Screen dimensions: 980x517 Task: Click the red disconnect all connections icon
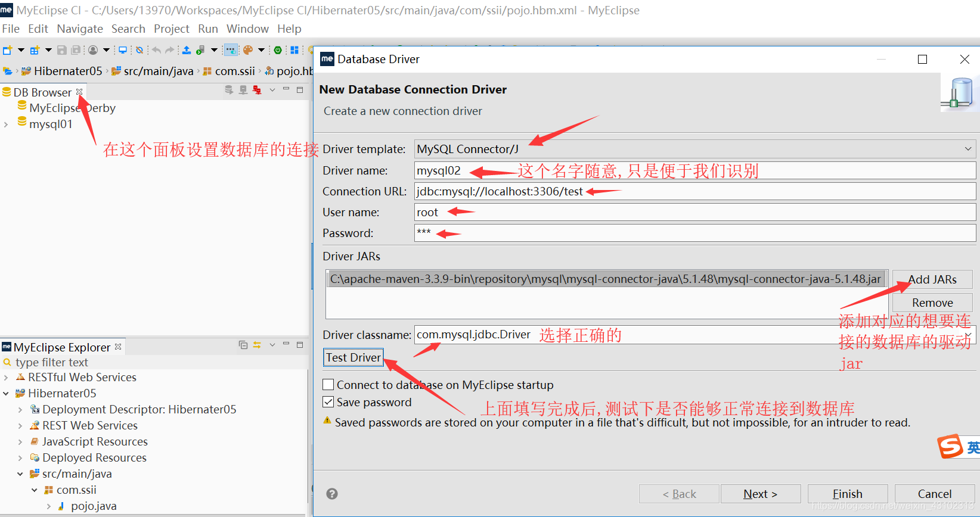(257, 90)
